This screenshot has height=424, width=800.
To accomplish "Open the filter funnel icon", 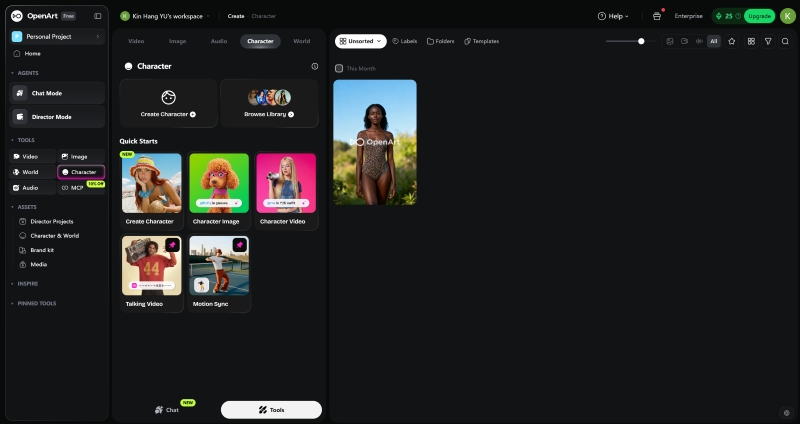I will [768, 41].
